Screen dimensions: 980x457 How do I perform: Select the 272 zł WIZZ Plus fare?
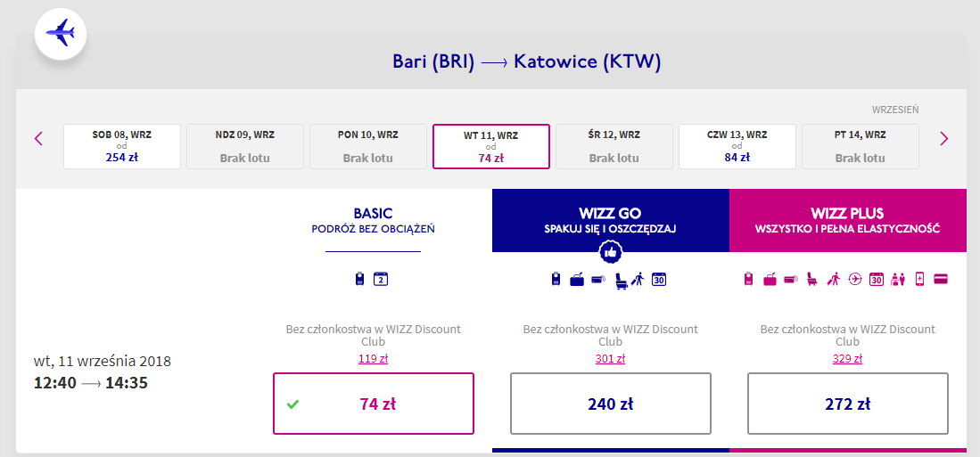(x=847, y=404)
